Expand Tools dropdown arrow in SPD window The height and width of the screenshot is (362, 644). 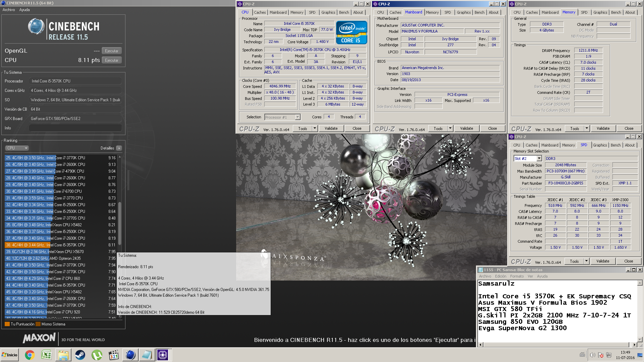pos(586,261)
